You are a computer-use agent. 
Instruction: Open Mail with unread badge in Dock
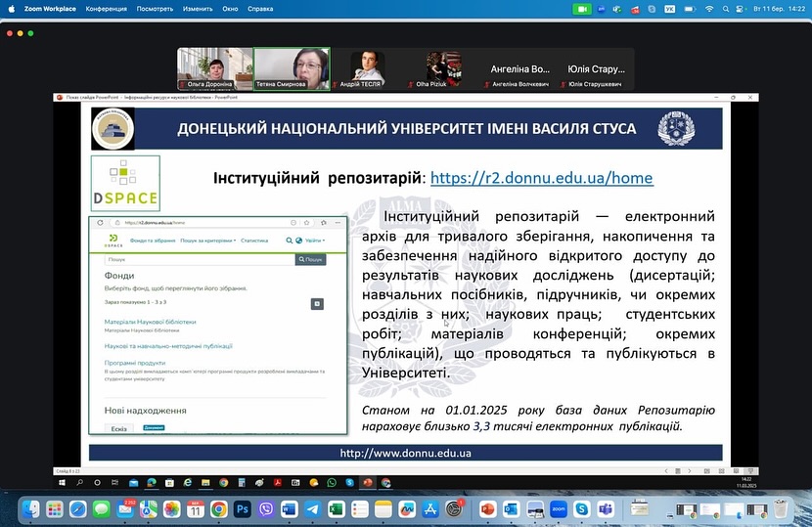125,509
